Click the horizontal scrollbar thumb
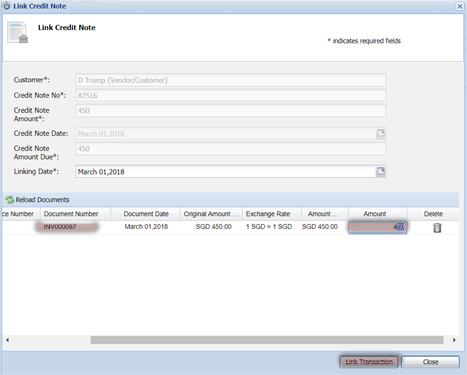 (x=267, y=340)
